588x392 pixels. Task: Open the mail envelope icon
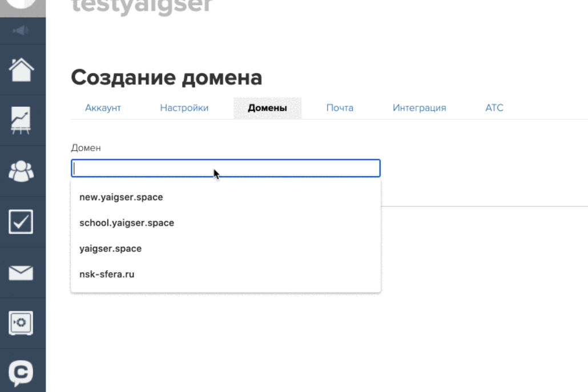pos(22,273)
